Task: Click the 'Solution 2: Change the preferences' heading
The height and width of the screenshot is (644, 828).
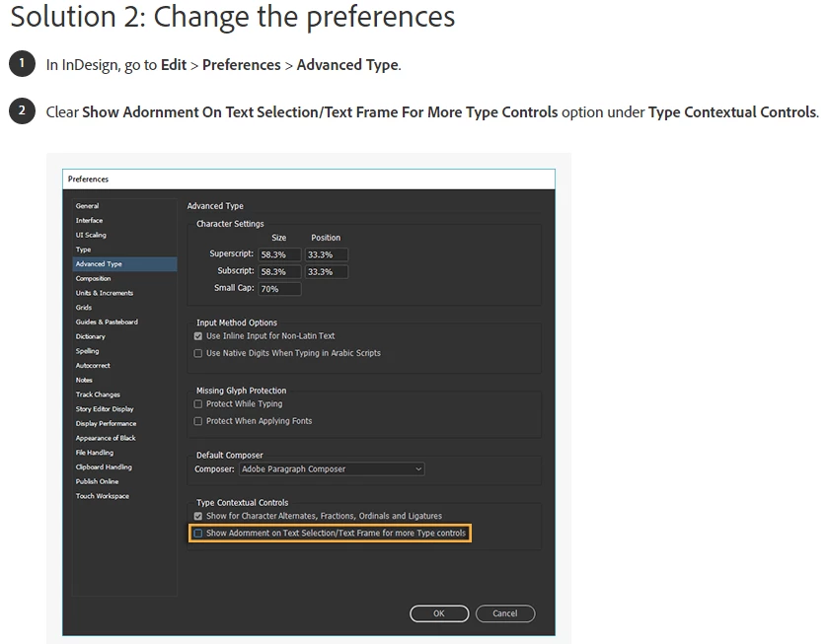Action: click(x=232, y=17)
